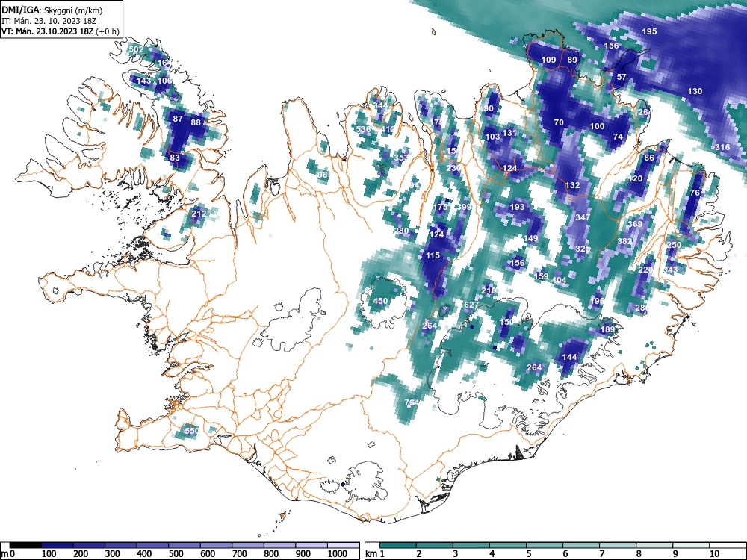747x560 pixels.
Task: Click the '103' visibility value
Action: (x=492, y=137)
